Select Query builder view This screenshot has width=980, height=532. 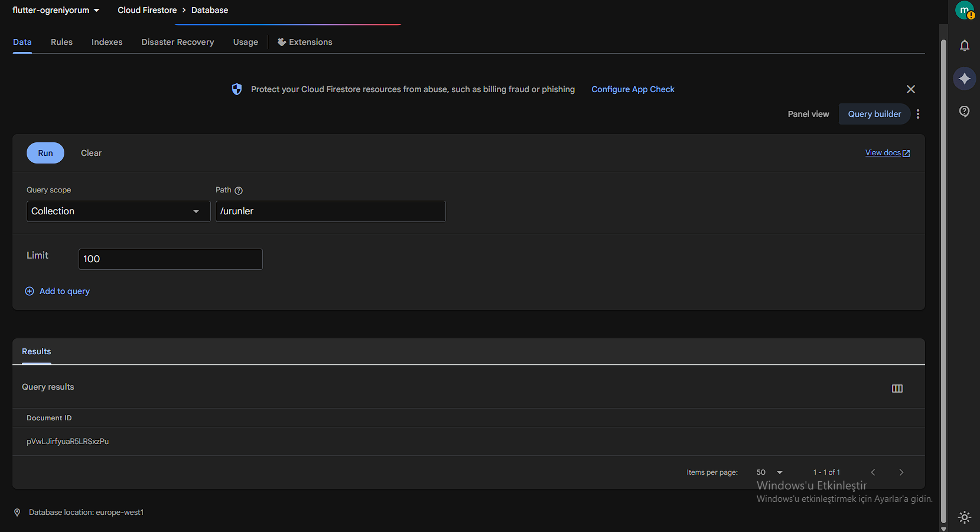pyautogui.click(x=874, y=114)
